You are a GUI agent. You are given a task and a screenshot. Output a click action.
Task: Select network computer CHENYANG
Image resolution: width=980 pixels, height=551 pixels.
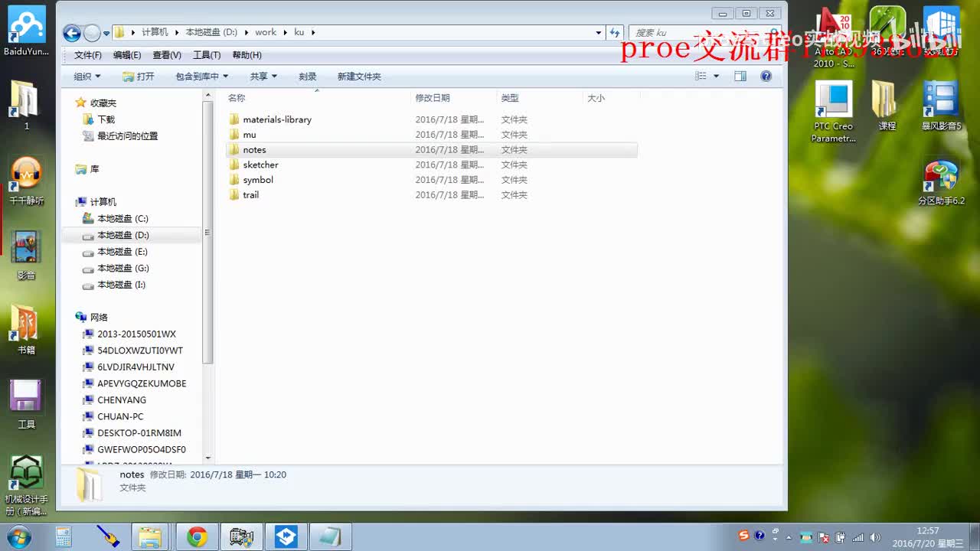point(115,400)
